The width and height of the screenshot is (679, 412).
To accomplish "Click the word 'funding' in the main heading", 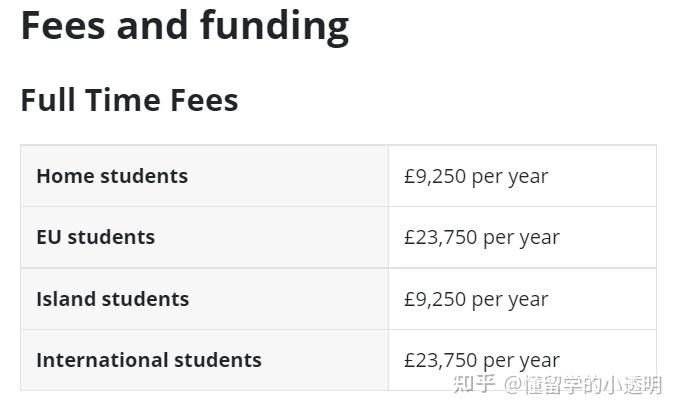I will click(275, 27).
